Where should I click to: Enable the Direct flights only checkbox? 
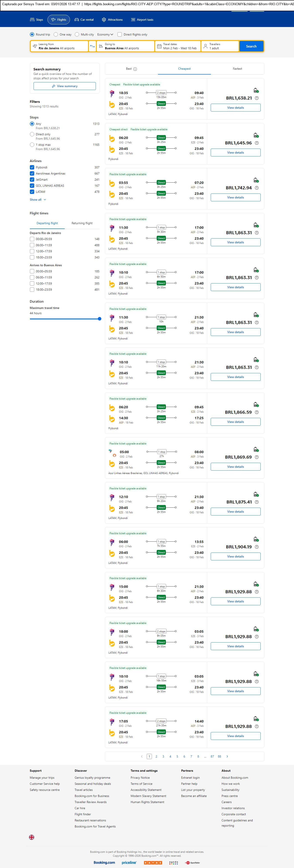pos(119,34)
